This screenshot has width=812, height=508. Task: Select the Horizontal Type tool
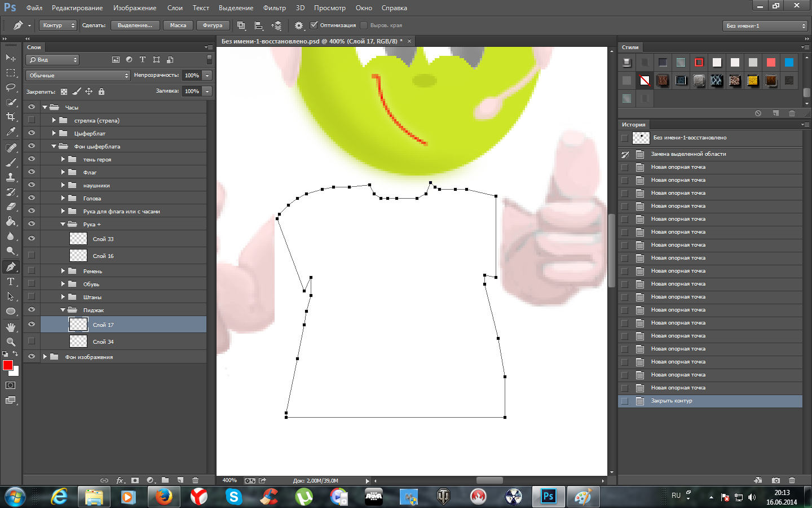coord(11,282)
